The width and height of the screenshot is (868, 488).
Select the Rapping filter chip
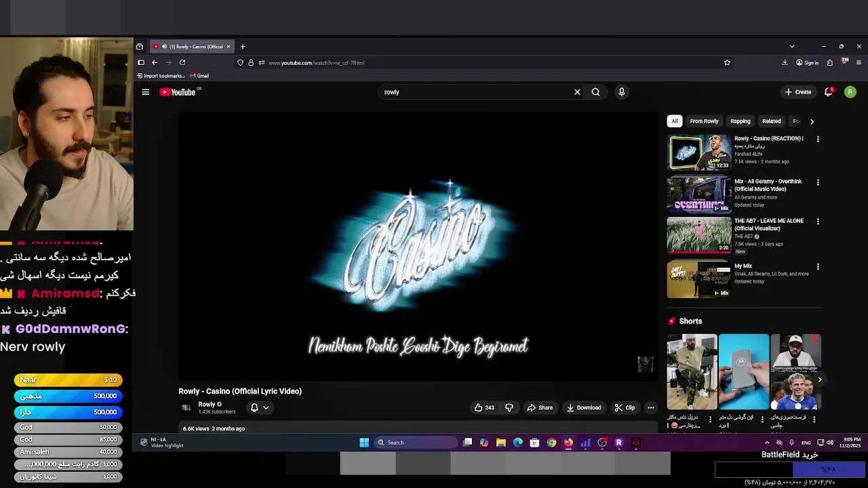[740, 121]
